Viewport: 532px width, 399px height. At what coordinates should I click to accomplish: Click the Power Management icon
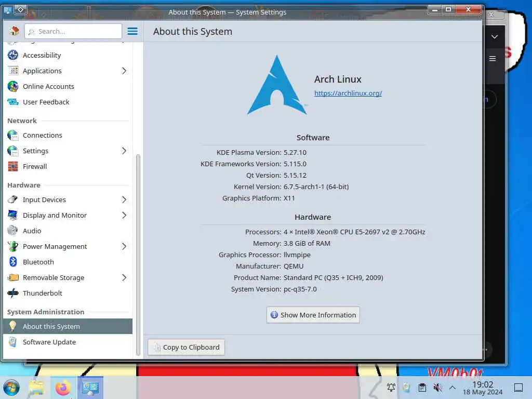point(13,246)
